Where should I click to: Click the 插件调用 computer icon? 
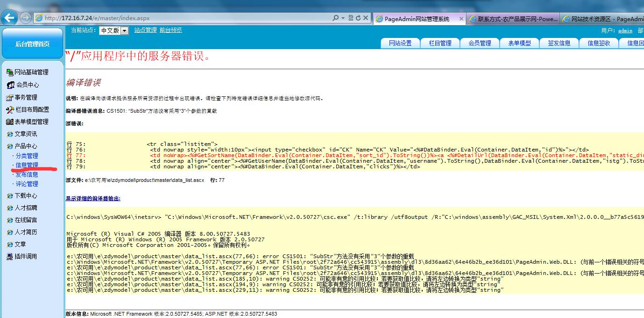pyautogui.click(x=10, y=257)
